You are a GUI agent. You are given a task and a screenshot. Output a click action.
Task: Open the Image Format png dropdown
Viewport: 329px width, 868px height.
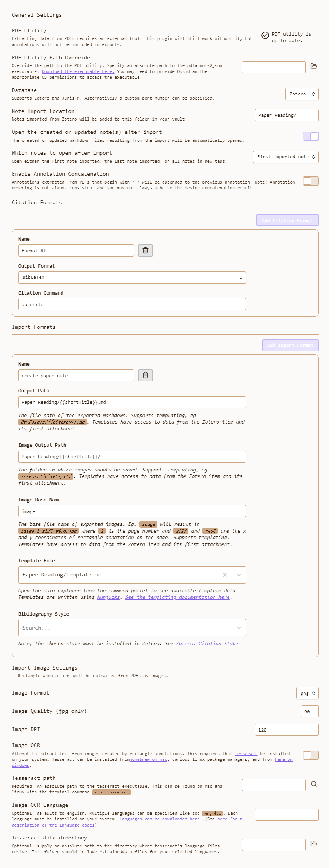coord(307,693)
